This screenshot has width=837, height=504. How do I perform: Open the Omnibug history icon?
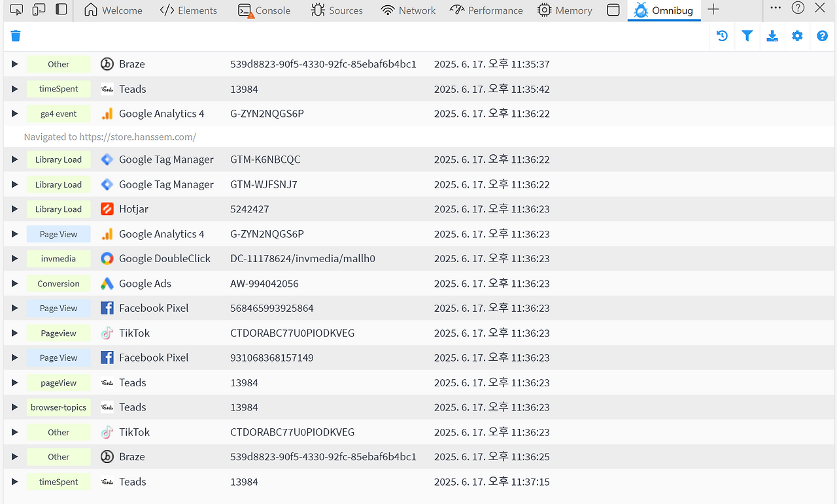722,36
